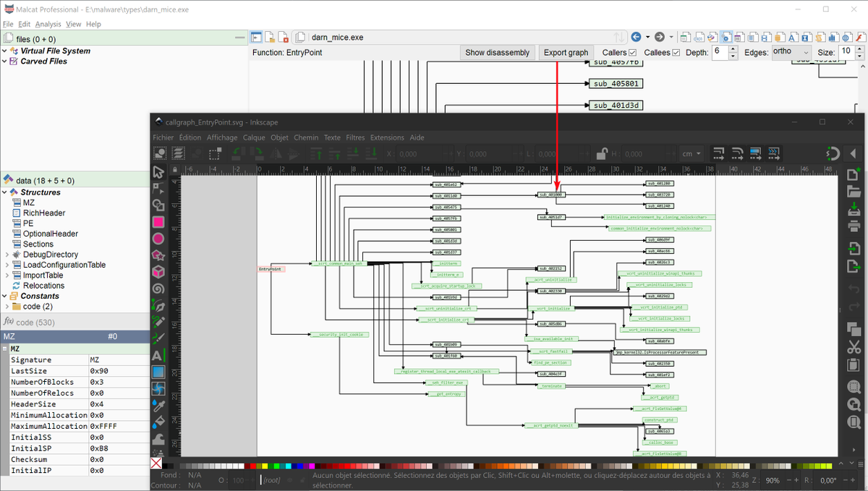Click Inkscape import icon

point(854,249)
